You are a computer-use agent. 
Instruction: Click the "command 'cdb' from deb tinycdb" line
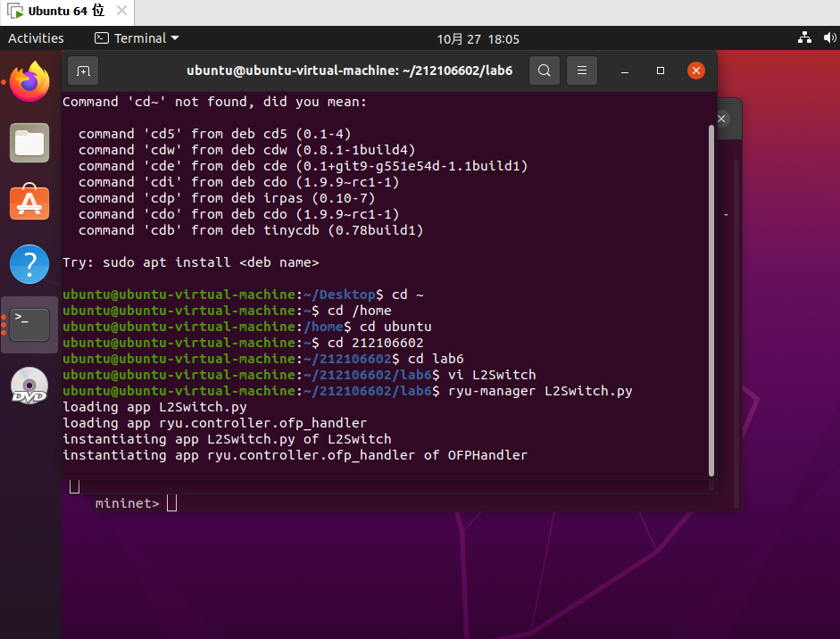251,230
